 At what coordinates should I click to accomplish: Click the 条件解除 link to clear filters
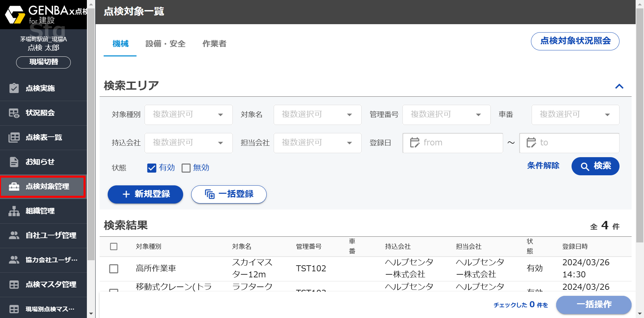[543, 166]
